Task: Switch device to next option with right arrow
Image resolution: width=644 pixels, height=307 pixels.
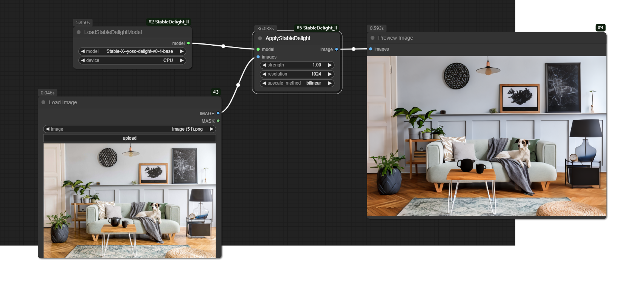Action: coord(182,60)
